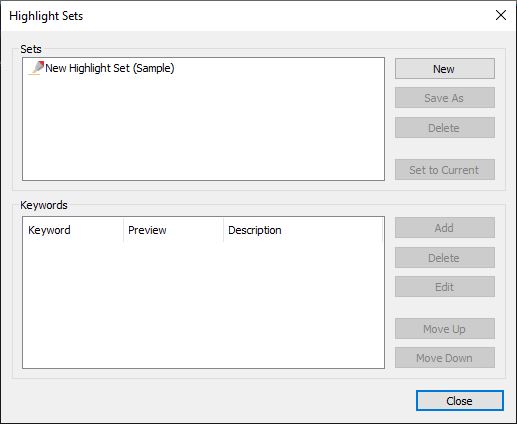Click the Description column header
The width and height of the screenshot is (517, 424).
(x=303, y=230)
